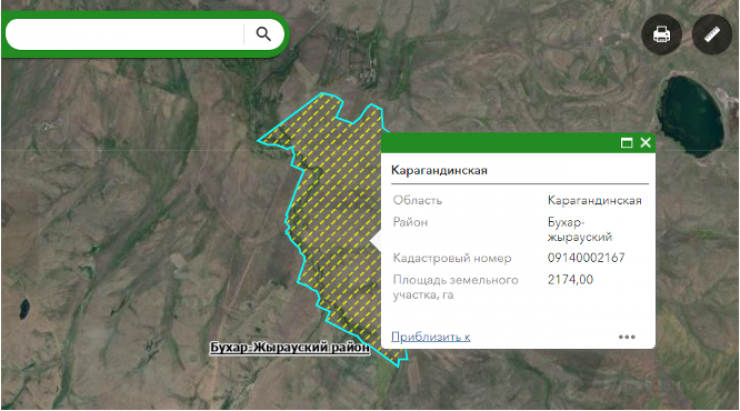740x411 pixels.
Task: Click the 'Бухар-Жырауский район' map label
Action: tap(289, 349)
